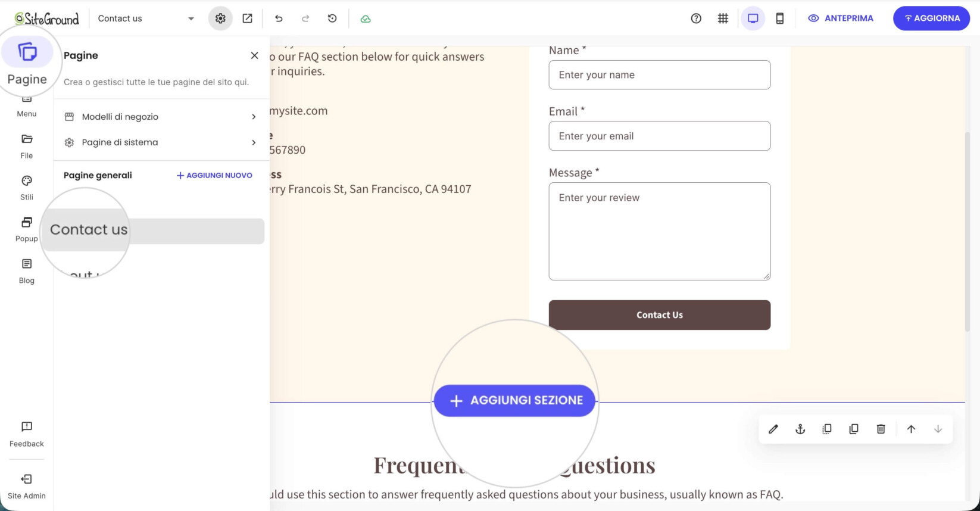Set section anchor with anchor icon

pyautogui.click(x=800, y=429)
